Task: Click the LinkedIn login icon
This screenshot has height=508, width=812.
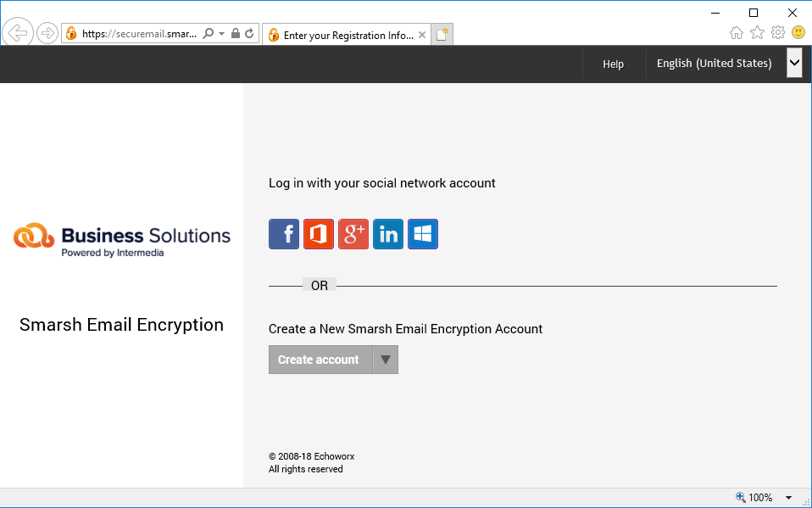Action: point(388,234)
